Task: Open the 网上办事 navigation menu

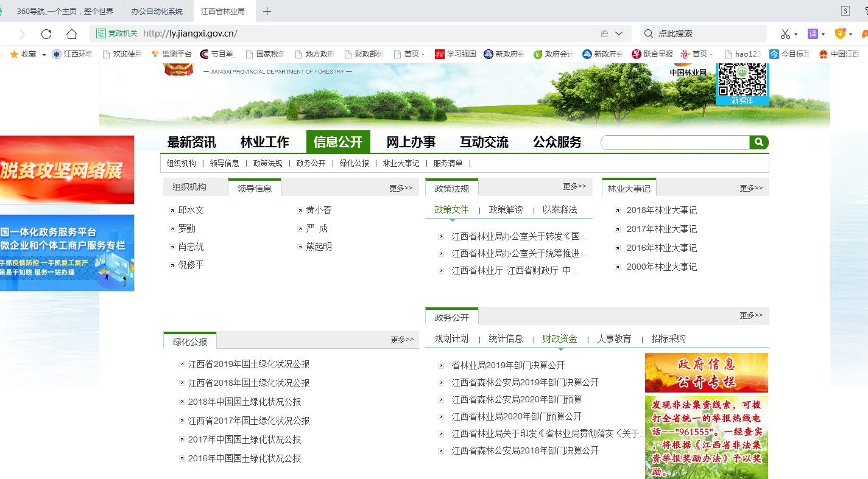Action: tap(411, 142)
